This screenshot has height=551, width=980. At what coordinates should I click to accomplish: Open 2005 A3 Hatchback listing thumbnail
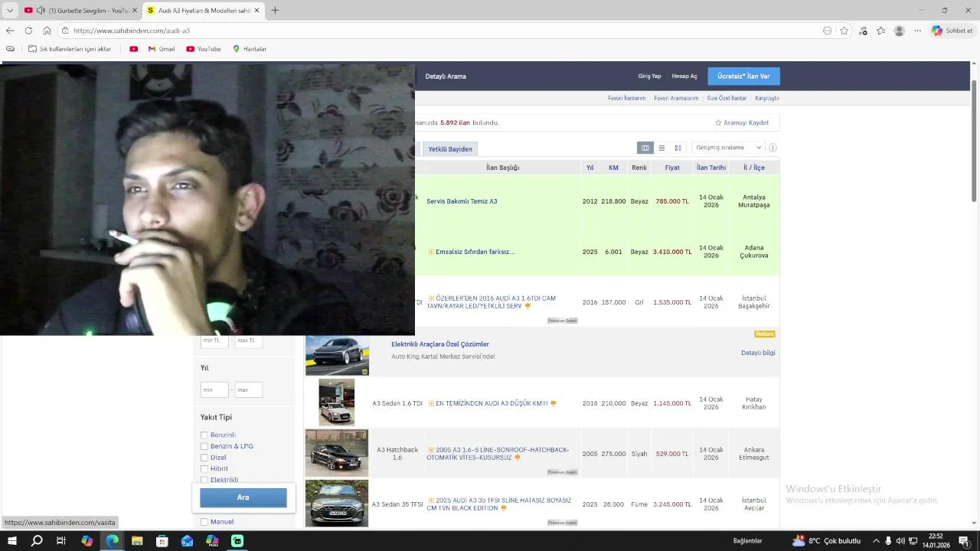[x=337, y=453]
